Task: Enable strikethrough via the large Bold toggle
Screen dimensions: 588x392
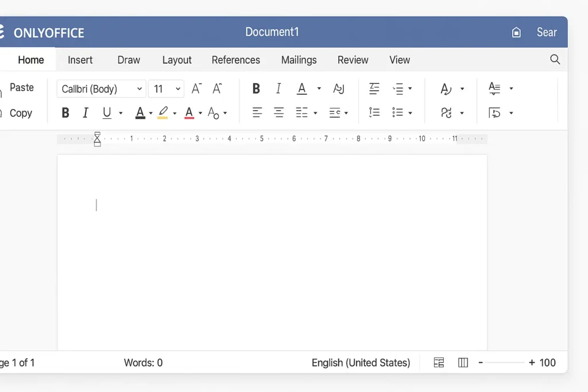Action: coord(256,88)
